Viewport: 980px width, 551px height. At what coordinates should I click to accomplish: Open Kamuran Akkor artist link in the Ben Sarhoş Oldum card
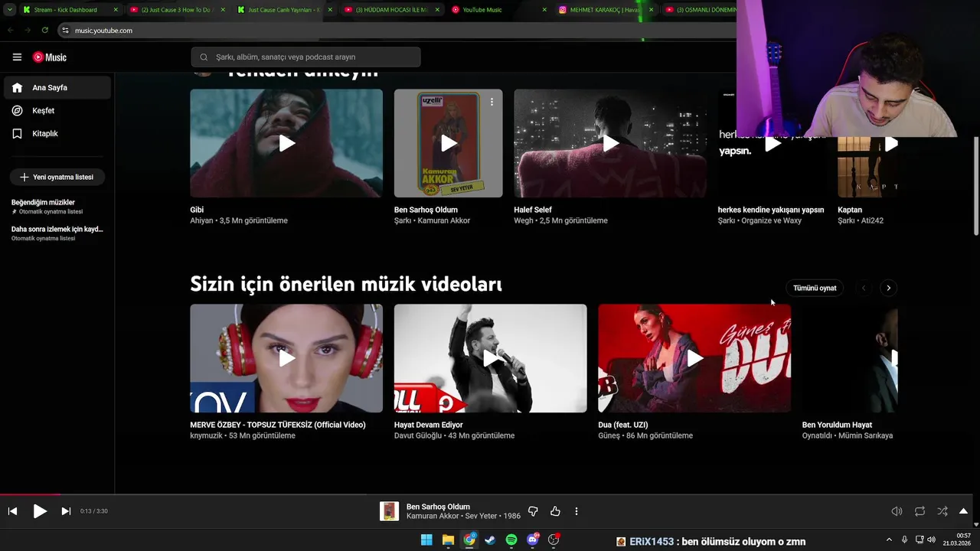(444, 220)
